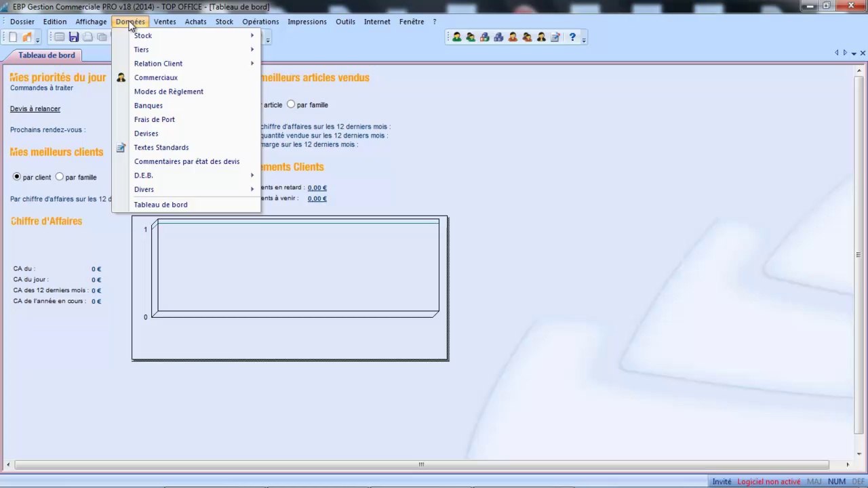
Task: Open the Affichage menu
Action: (x=91, y=22)
